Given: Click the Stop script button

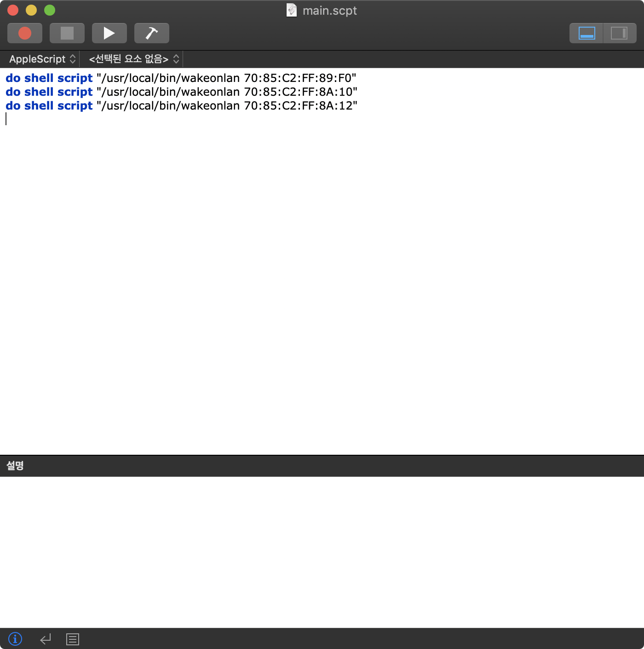Looking at the screenshot, I should (x=67, y=33).
